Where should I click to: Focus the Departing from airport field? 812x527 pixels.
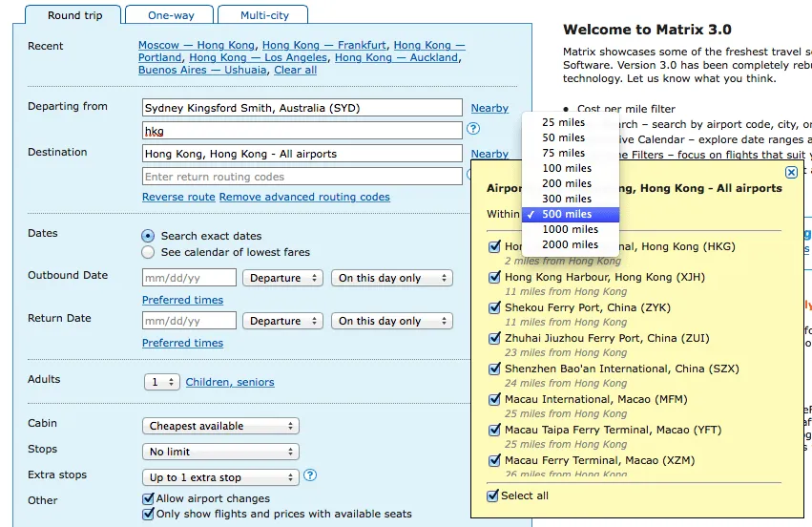coord(302,108)
